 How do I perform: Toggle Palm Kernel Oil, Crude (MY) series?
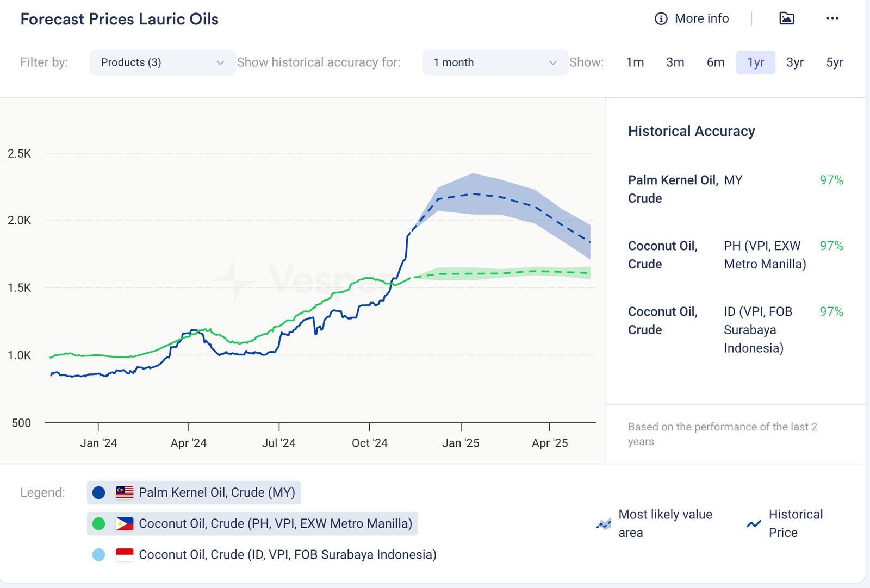point(216,492)
